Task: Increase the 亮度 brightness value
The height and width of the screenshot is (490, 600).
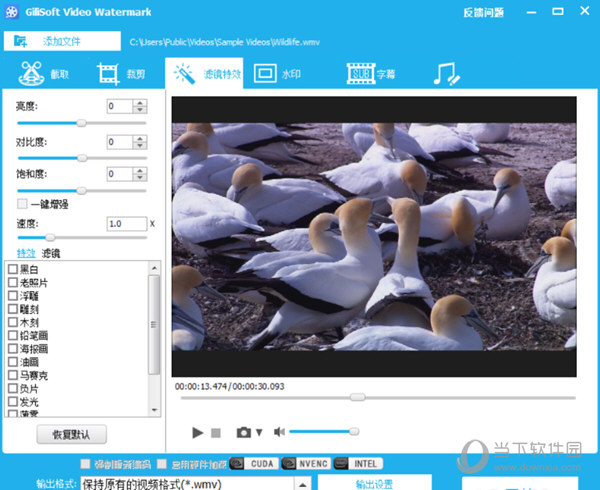Action: pyautogui.click(x=140, y=103)
